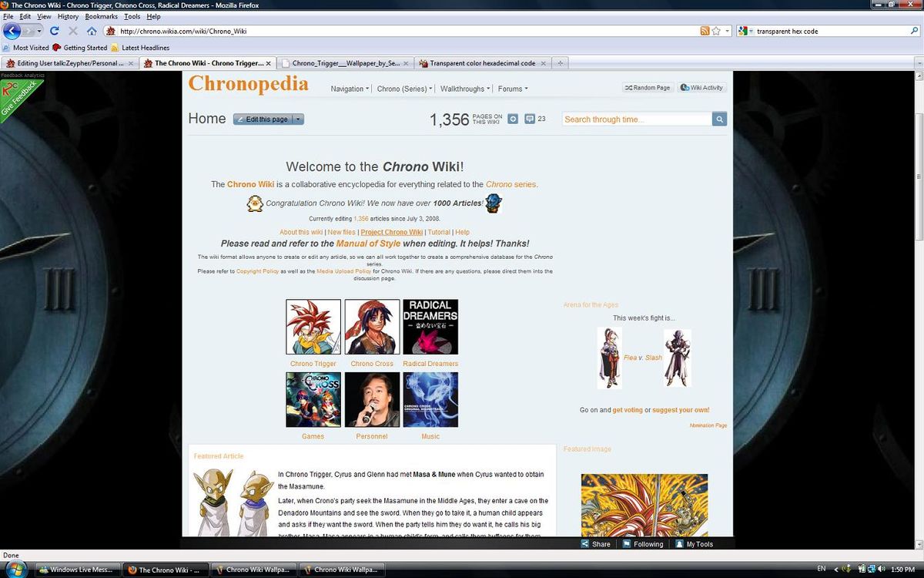Open the talk bubble icon showing 23
The width and height of the screenshot is (924, 578).
530,119
